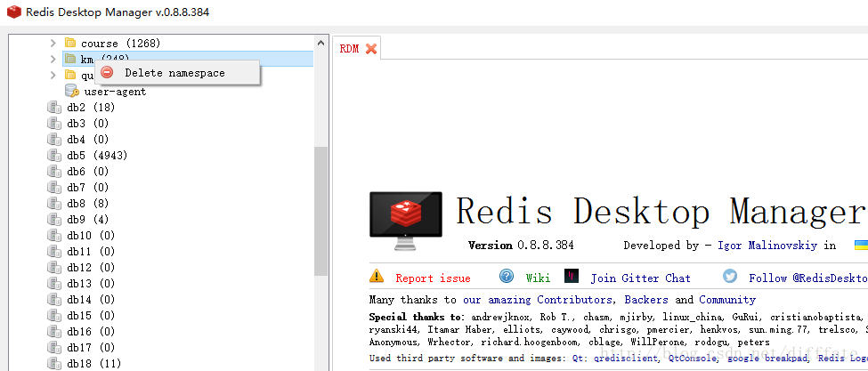Open database db8 (8)
This screenshot has height=371, width=868.
[x=87, y=204]
